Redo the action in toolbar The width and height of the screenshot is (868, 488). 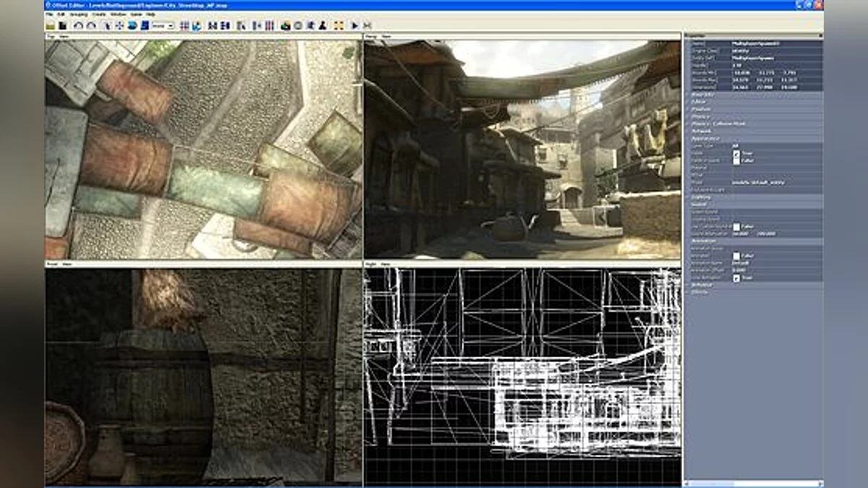91,25
